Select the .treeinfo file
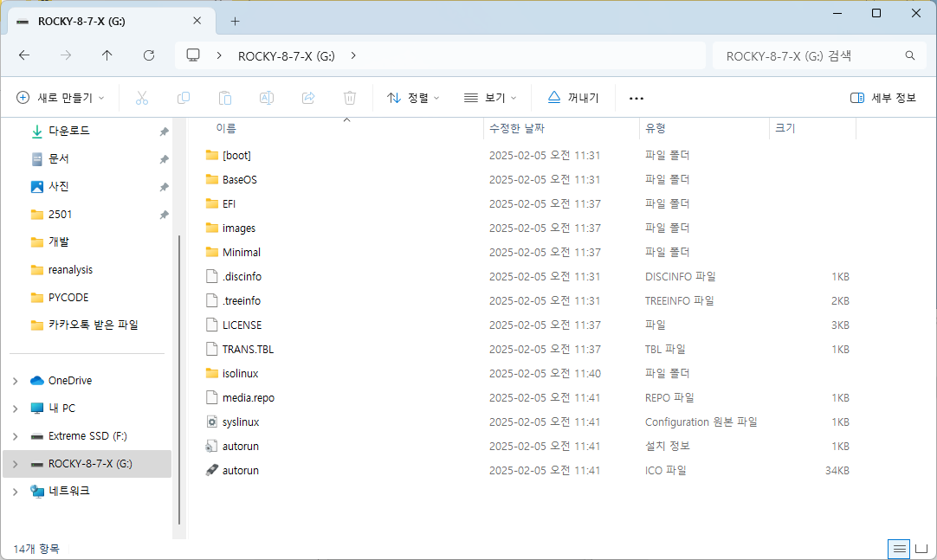937x560 pixels. (x=242, y=301)
